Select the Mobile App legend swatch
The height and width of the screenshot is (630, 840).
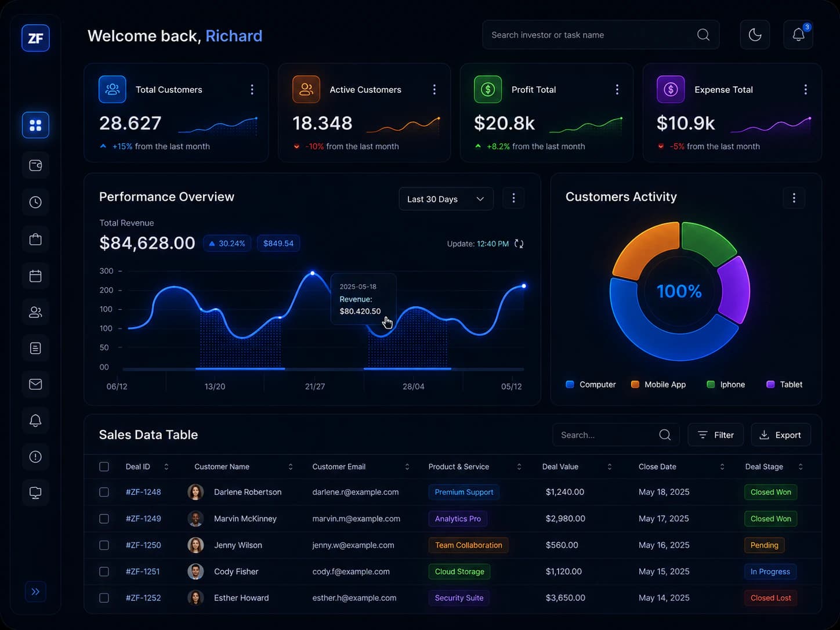(x=635, y=385)
